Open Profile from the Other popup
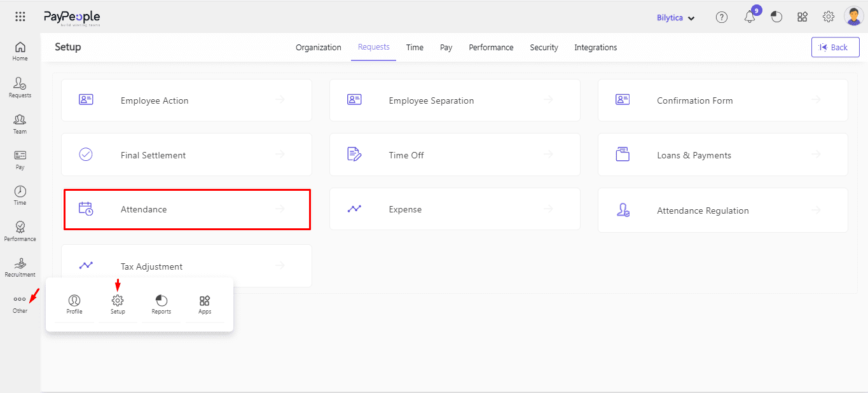This screenshot has height=393, width=868. (x=74, y=304)
